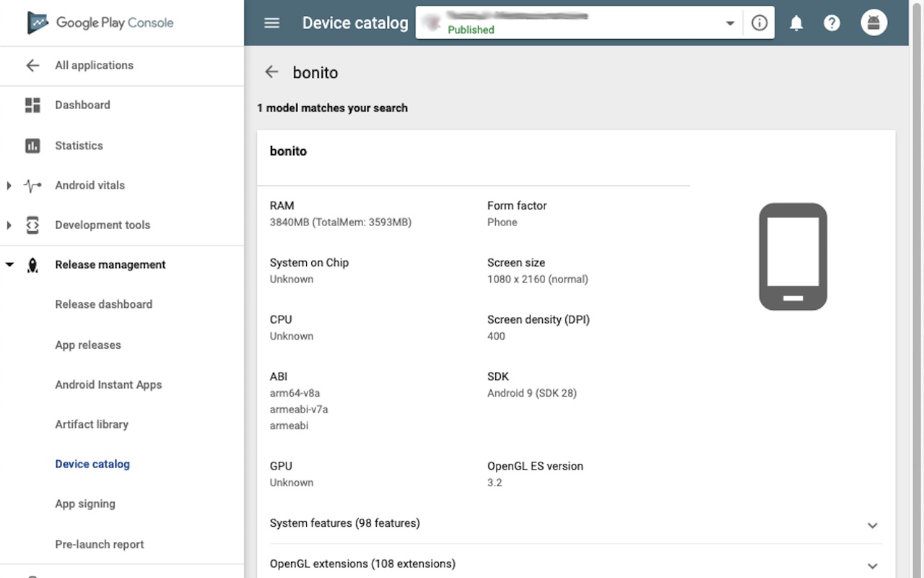Open the app selector dropdown arrow
The image size is (924, 578).
(730, 23)
